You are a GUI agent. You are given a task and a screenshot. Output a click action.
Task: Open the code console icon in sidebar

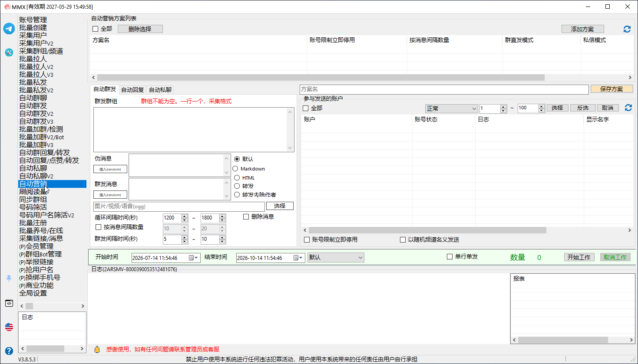click(9, 303)
